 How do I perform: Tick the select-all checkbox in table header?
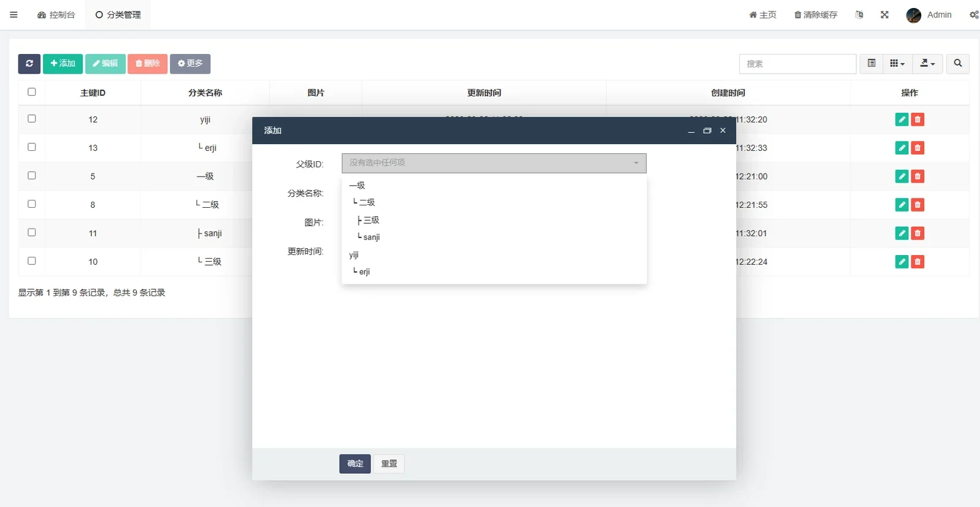32,92
